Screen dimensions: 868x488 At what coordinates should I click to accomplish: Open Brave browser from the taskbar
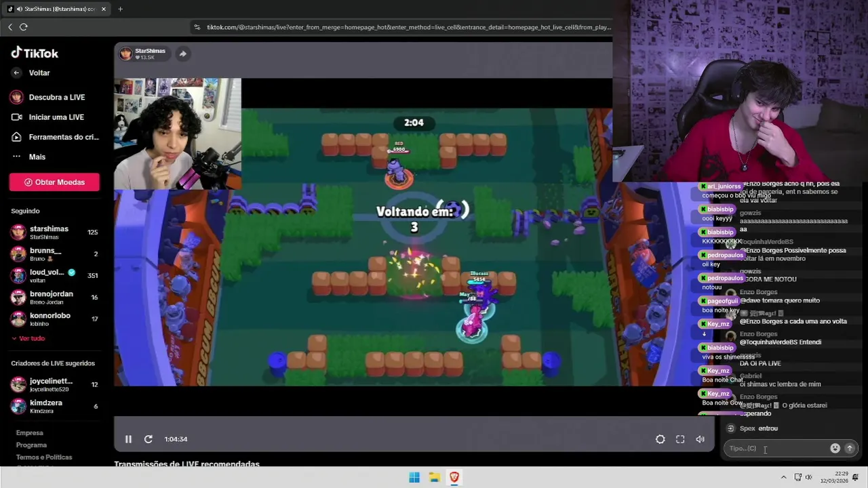(454, 477)
